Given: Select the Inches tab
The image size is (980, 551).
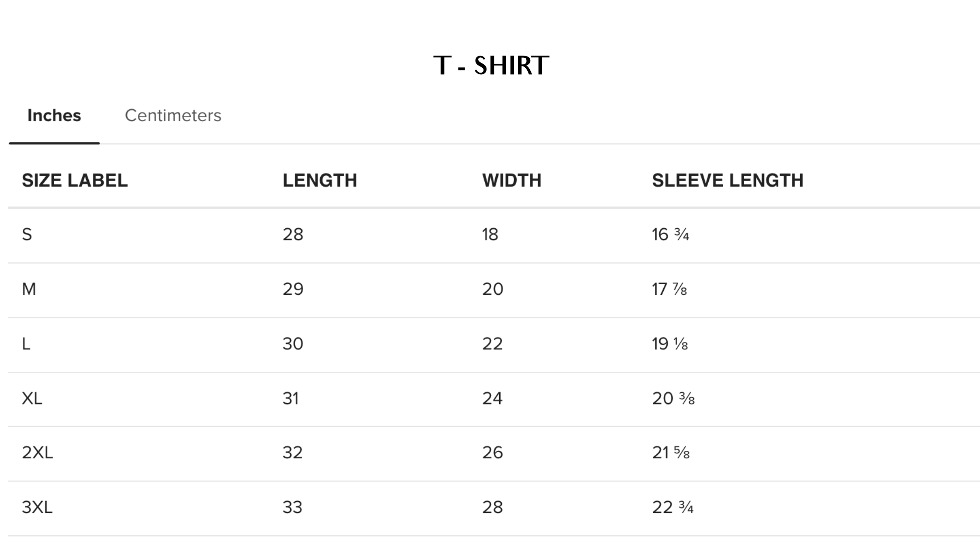Looking at the screenshot, I should (x=54, y=115).
